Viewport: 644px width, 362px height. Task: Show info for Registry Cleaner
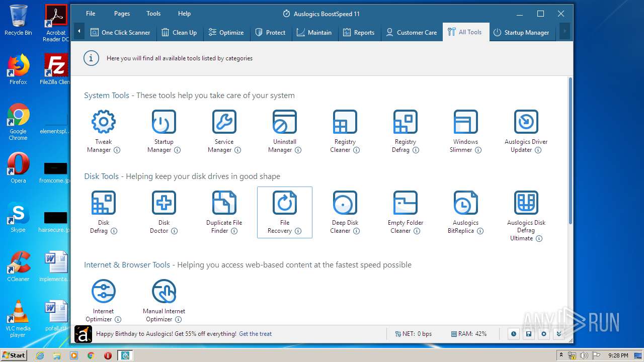click(x=356, y=150)
